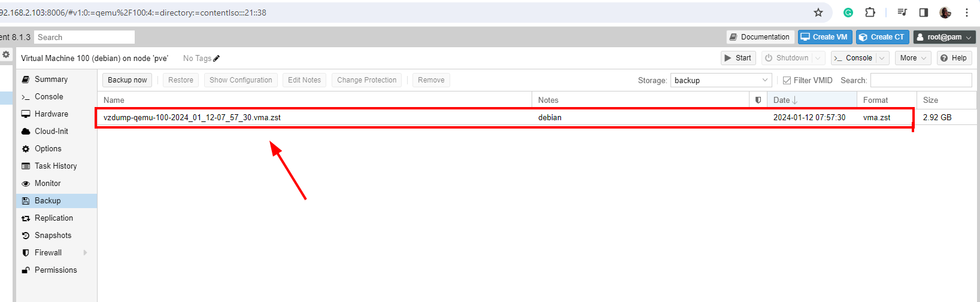Open the Snapshots section
Screen dimensions: 980x302
point(53,236)
